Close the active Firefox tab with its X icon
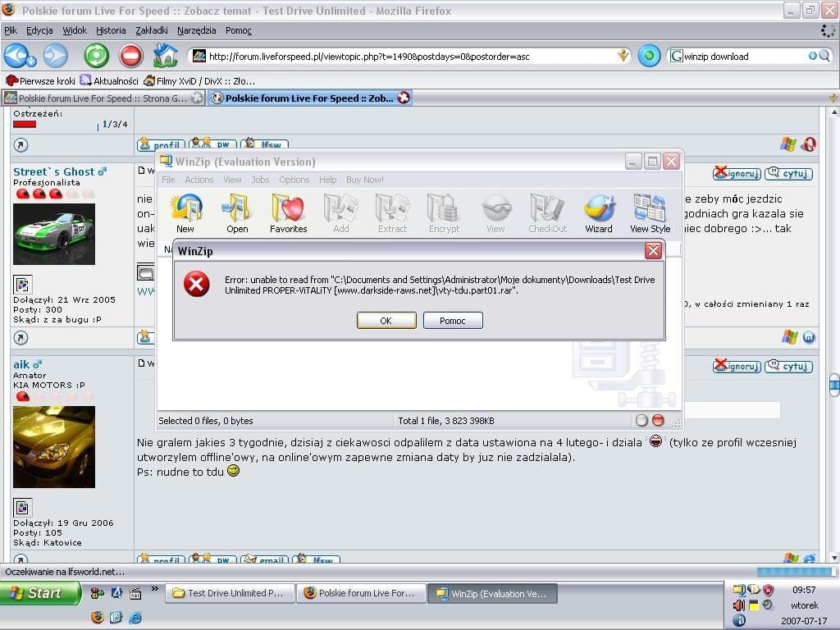This screenshot has height=630, width=840. [x=404, y=98]
